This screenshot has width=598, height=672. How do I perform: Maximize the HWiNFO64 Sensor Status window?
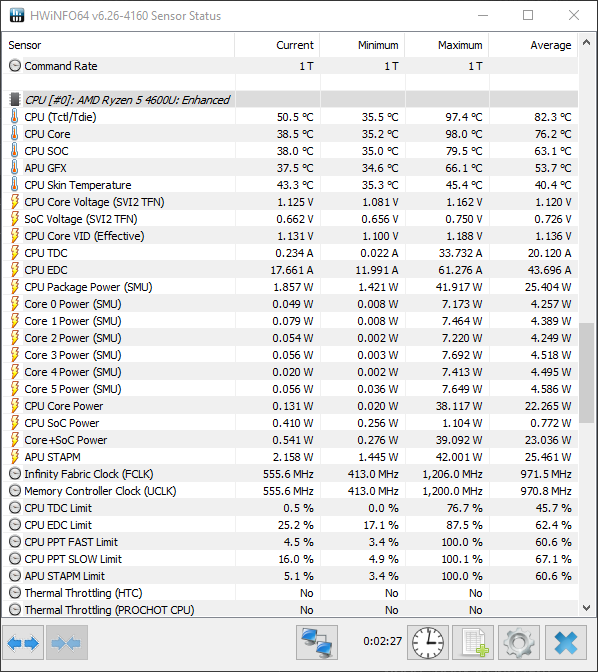click(x=528, y=15)
